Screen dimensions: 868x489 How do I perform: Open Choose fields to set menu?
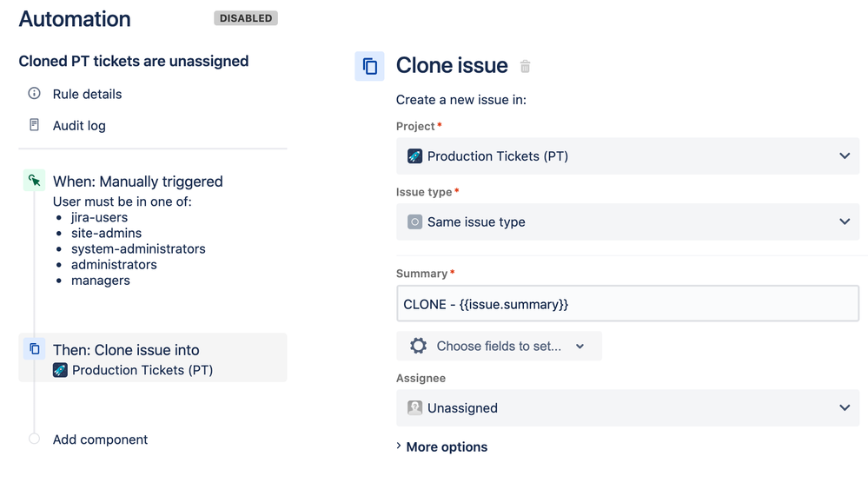tap(499, 346)
